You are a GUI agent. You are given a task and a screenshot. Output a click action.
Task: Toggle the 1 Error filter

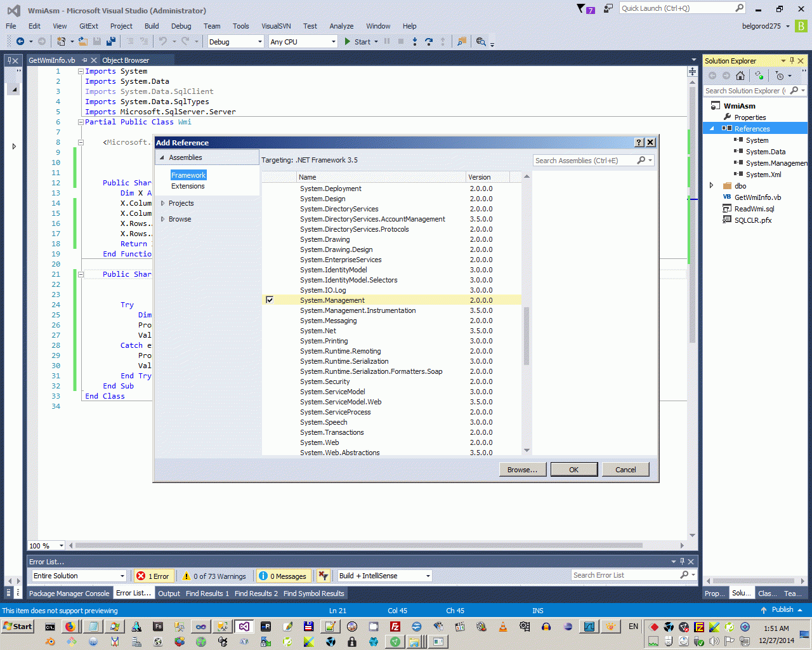[153, 576]
